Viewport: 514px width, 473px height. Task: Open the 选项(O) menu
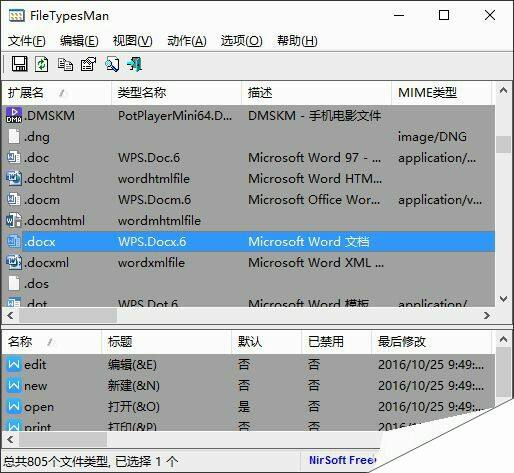click(241, 41)
